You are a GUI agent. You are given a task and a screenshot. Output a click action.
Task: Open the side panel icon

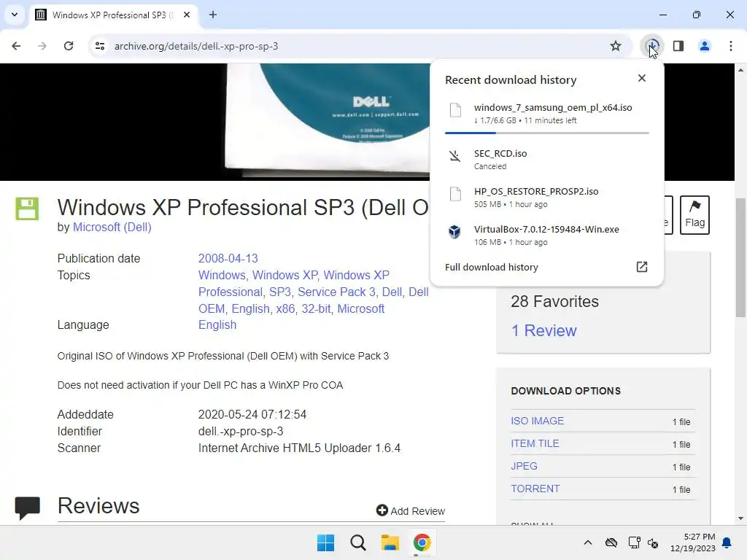tap(678, 46)
